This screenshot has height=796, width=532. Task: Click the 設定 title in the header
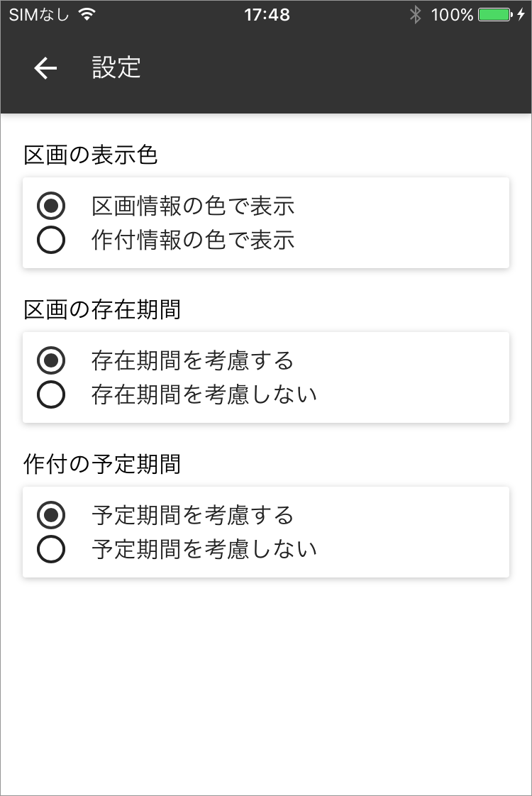pyautogui.click(x=116, y=68)
